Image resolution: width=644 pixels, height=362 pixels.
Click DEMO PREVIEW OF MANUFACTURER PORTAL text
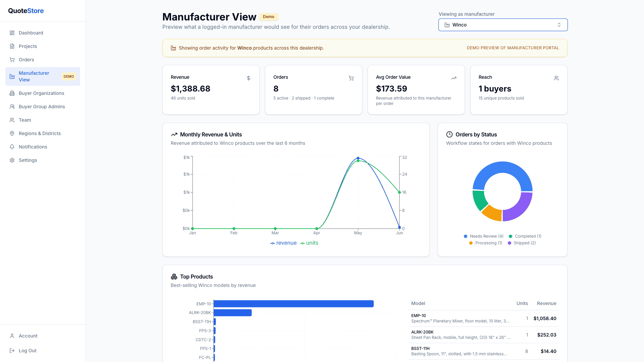click(x=513, y=48)
